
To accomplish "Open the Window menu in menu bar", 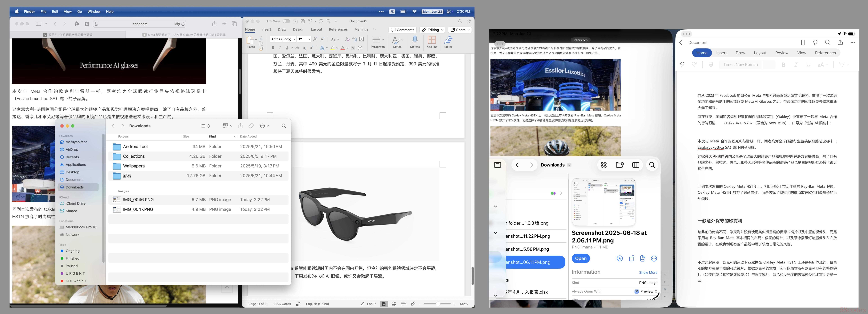I will point(94,12).
